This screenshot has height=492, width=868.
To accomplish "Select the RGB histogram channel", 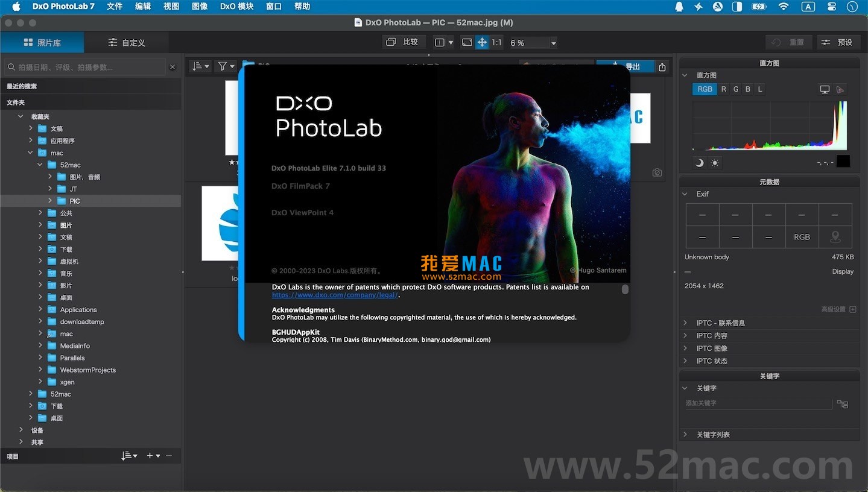I will tap(705, 89).
